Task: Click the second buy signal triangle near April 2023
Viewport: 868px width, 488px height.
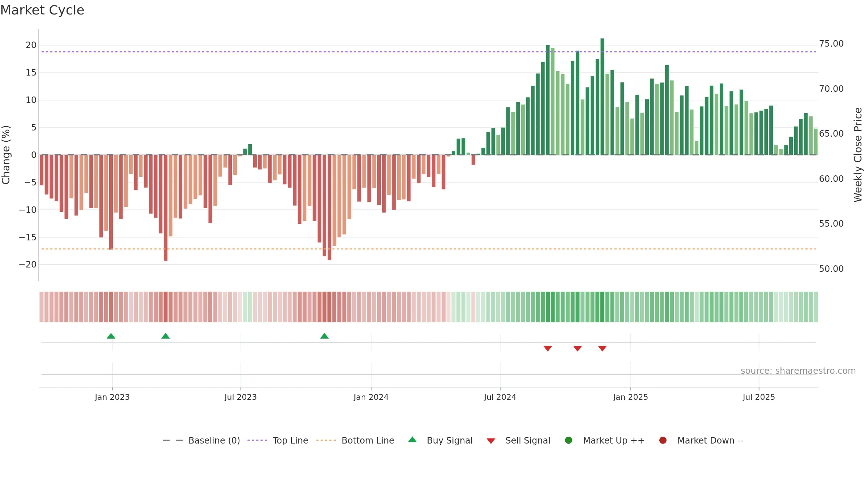Action: (166, 336)
